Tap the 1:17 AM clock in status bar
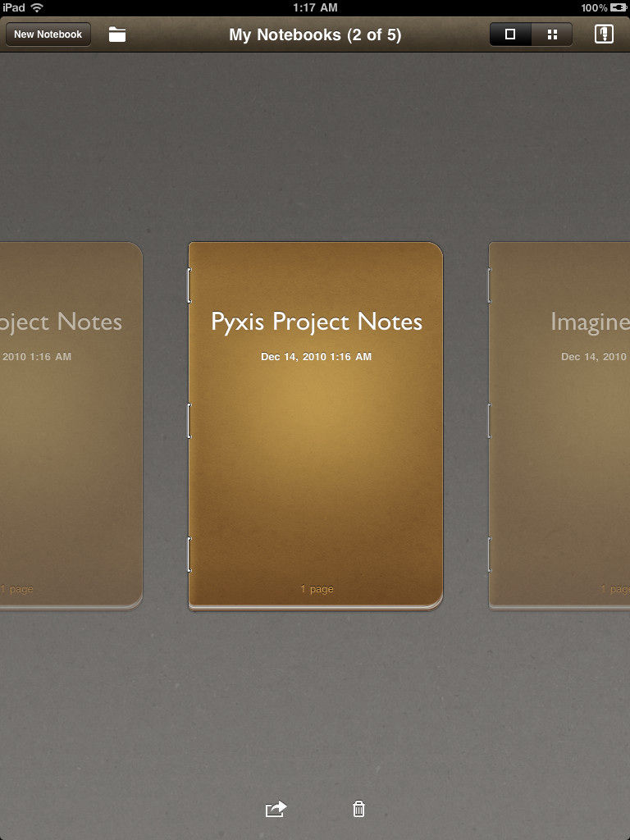 click(x=315, y=7)
